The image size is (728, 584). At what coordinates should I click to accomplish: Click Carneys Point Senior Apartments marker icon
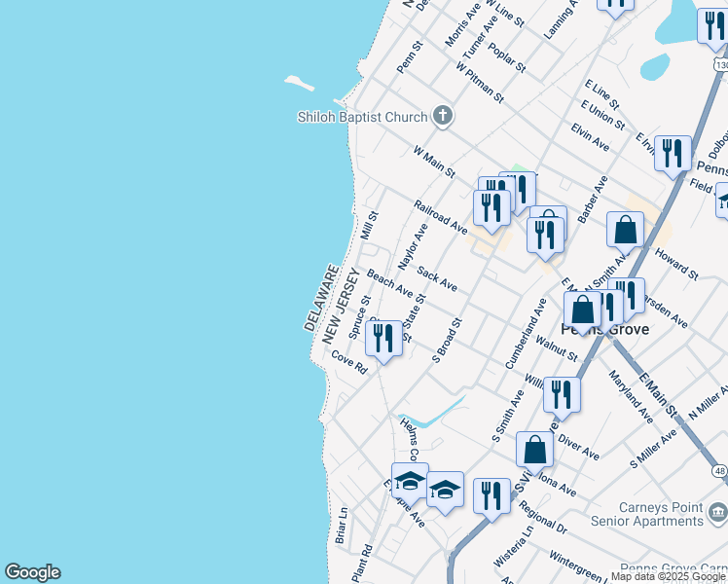(x=717, y=513)
